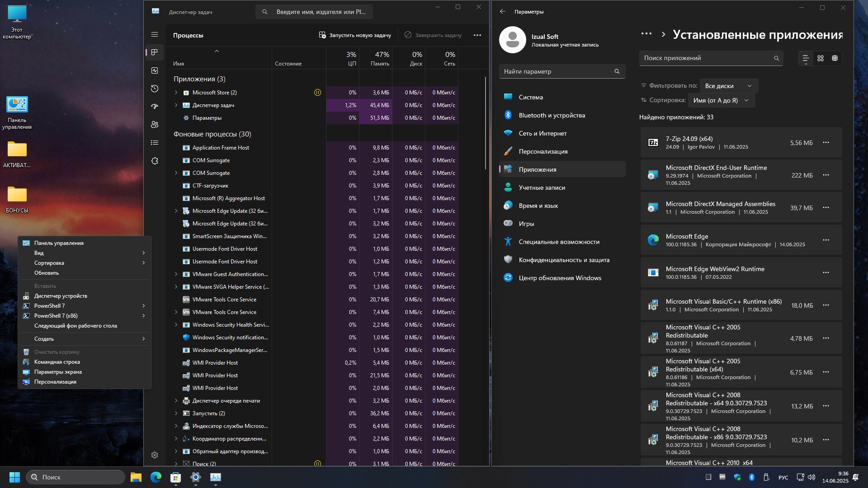Open the Performance icon in Task Manager sidebar
The width and height of the screenshot is (868, 488).
[x=155, y=70]
